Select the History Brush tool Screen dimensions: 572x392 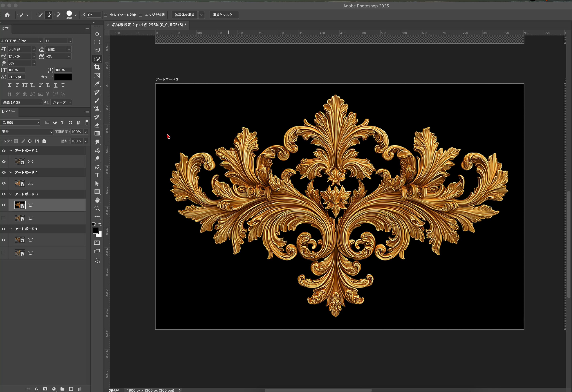pyautogui.click(x=97, y=117)
